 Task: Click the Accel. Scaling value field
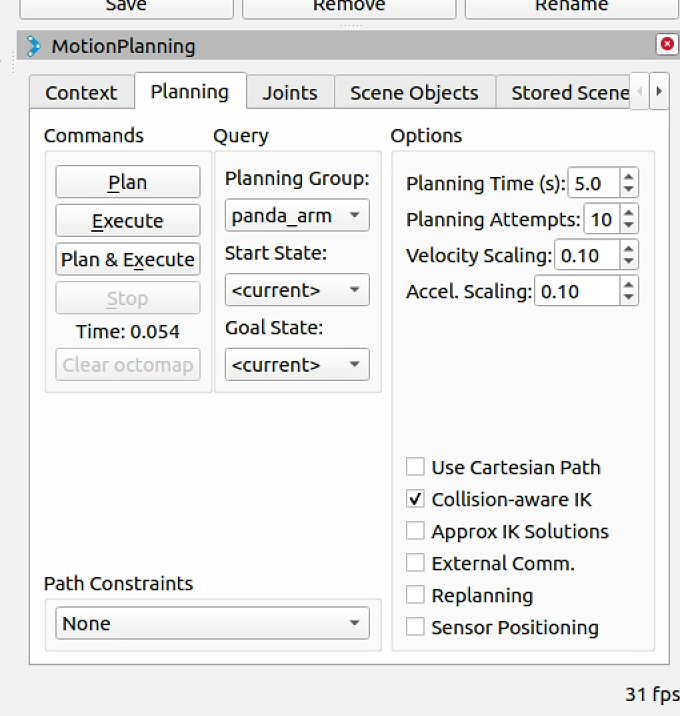(x=577, y=291)
